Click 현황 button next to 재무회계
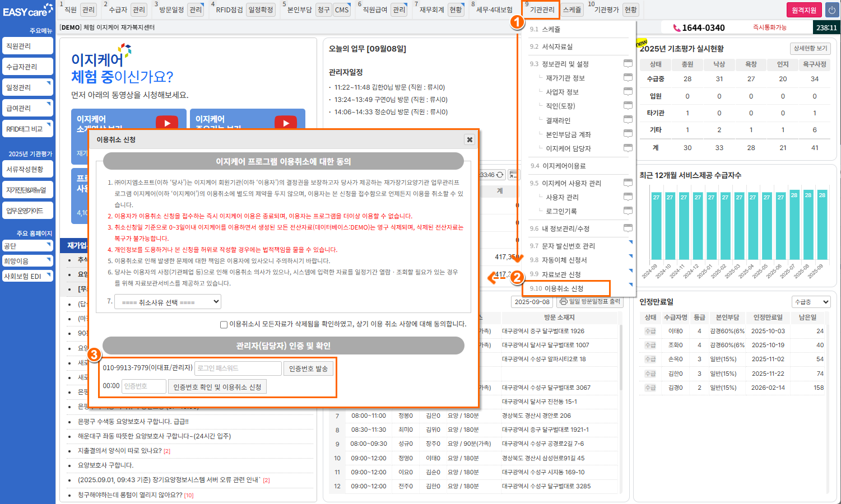 456,10
